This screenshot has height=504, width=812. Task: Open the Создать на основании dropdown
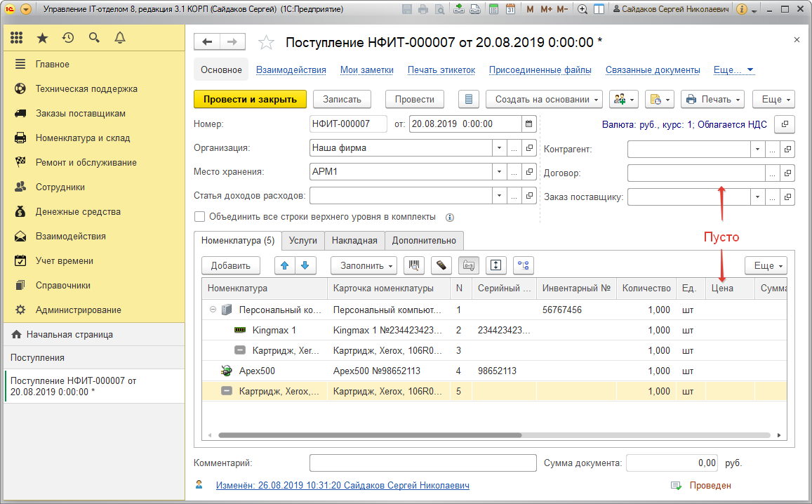click(545, 99)
